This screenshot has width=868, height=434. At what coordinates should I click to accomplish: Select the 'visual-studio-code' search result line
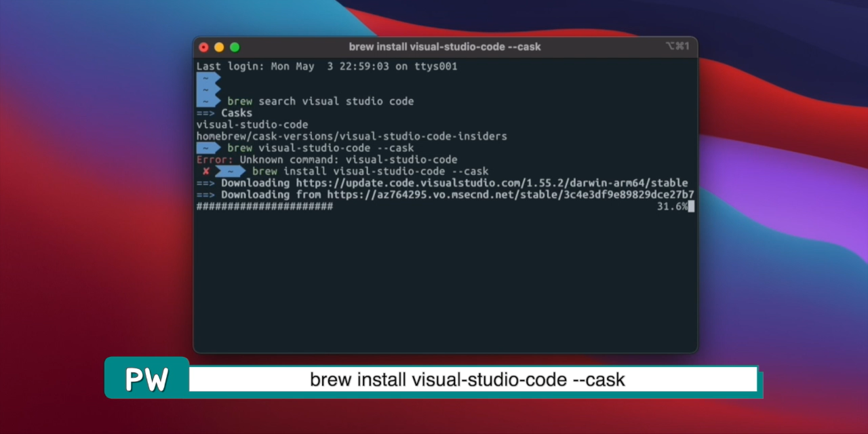(x=252, y=125)
